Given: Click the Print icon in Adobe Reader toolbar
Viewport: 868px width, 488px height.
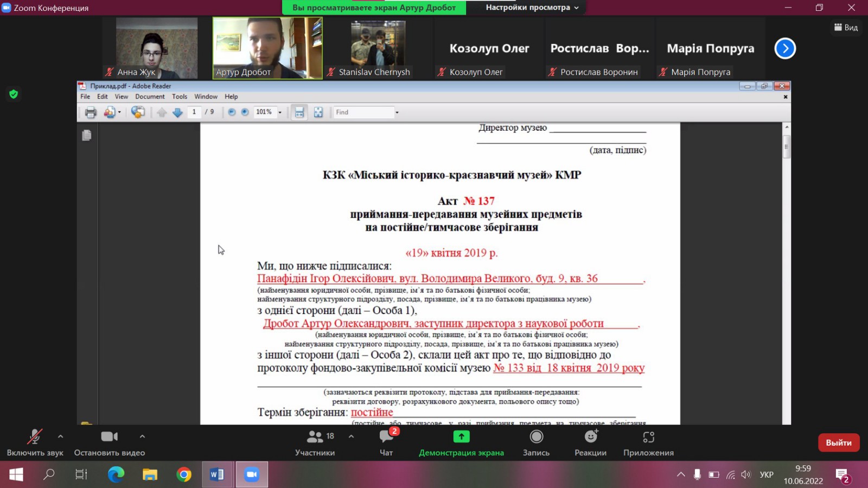Looking at the screenshot, I should pyautogui.click(x=90, y=112).
